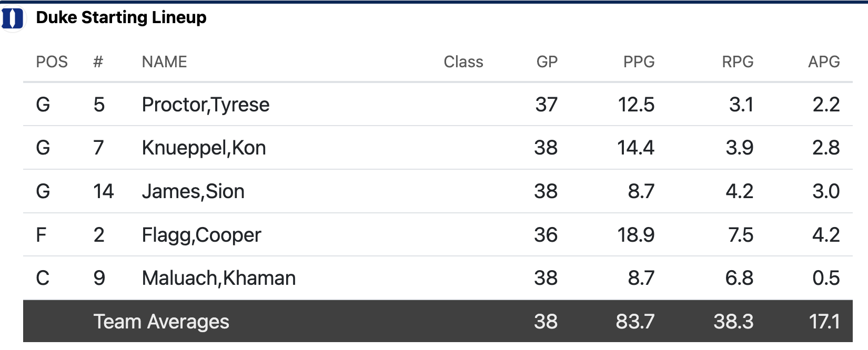Click the RPG column header
The height and width of the screenshot is (350, 868).
click(737, 62)
